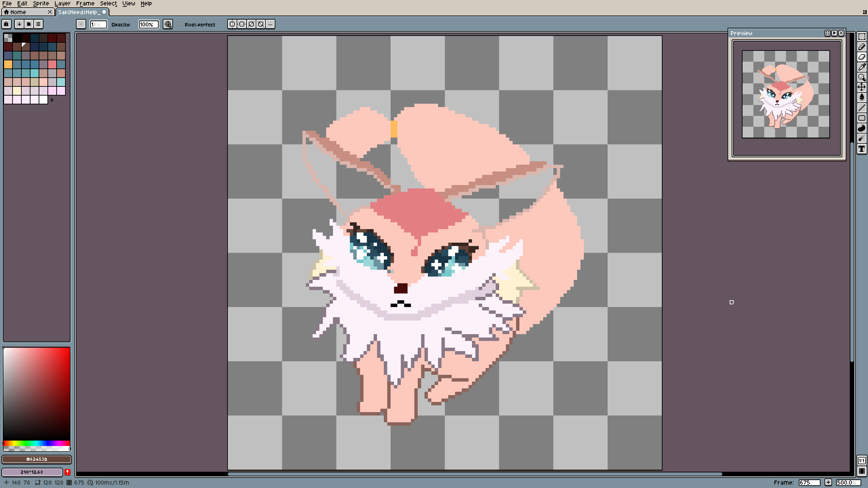This screenshot has width=868, height=488.
Task: Click the red color warning icon
Action: pyautogui.click(x=67, y=472)
